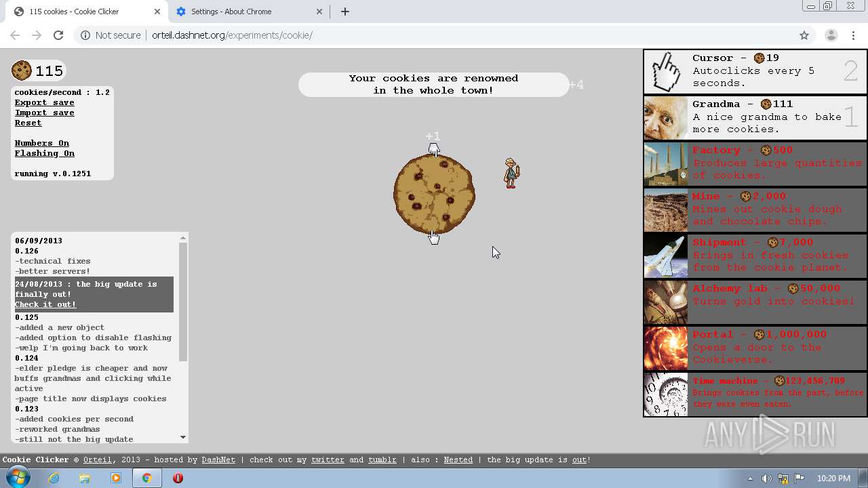868x488 pixels.
Task: Select the Factory store item
Action: [755, 164]
